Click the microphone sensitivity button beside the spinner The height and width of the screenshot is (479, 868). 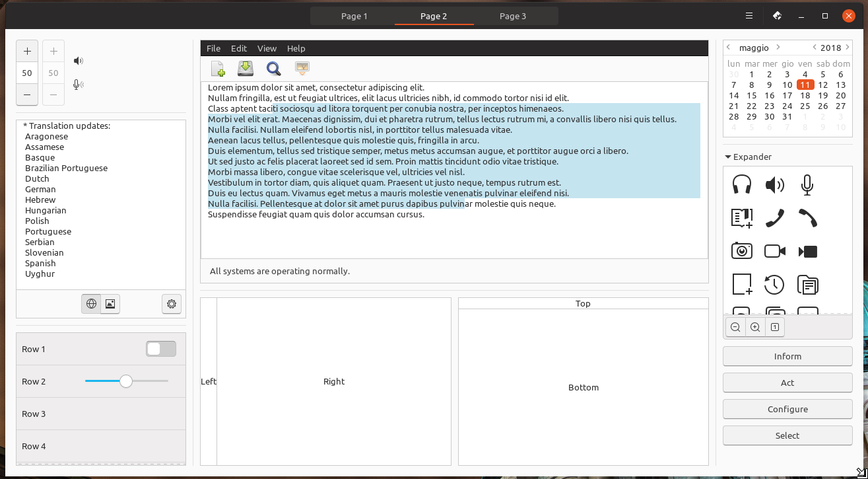click(79, 85)
